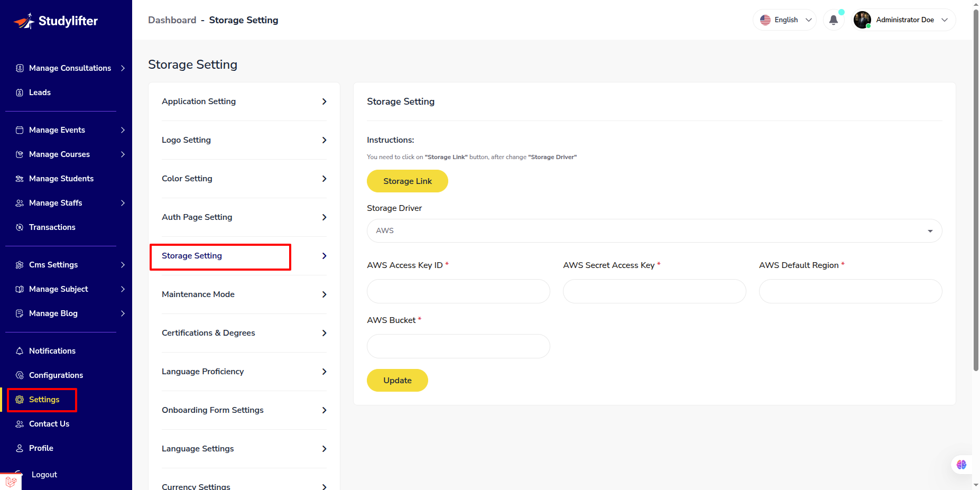Click the Color Setting row arrow
This screenshot has width=980, height=490.
pos(324,179)
